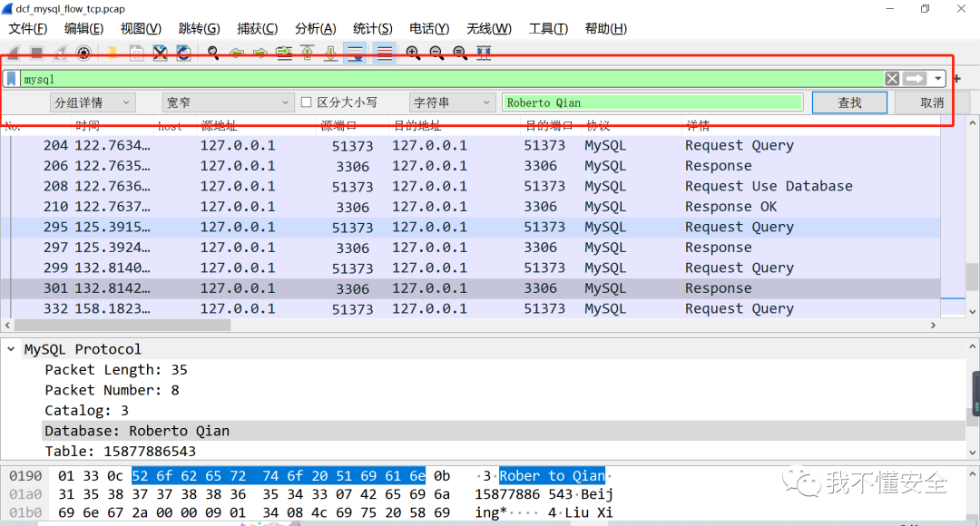Image resolution: width=980 pixels, height=526 pixels.
Task: Close the capture file icon
Action: [x=160, y=54]
